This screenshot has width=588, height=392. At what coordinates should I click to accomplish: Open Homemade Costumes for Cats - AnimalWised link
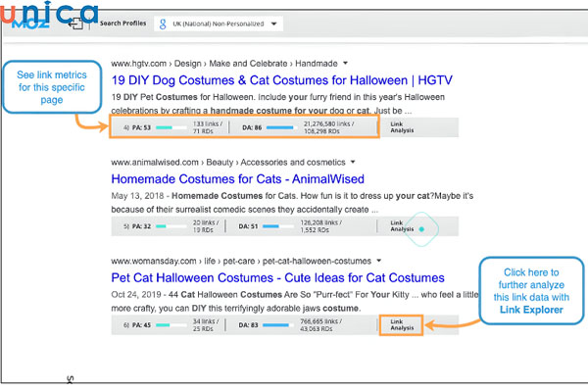point(237,179)
